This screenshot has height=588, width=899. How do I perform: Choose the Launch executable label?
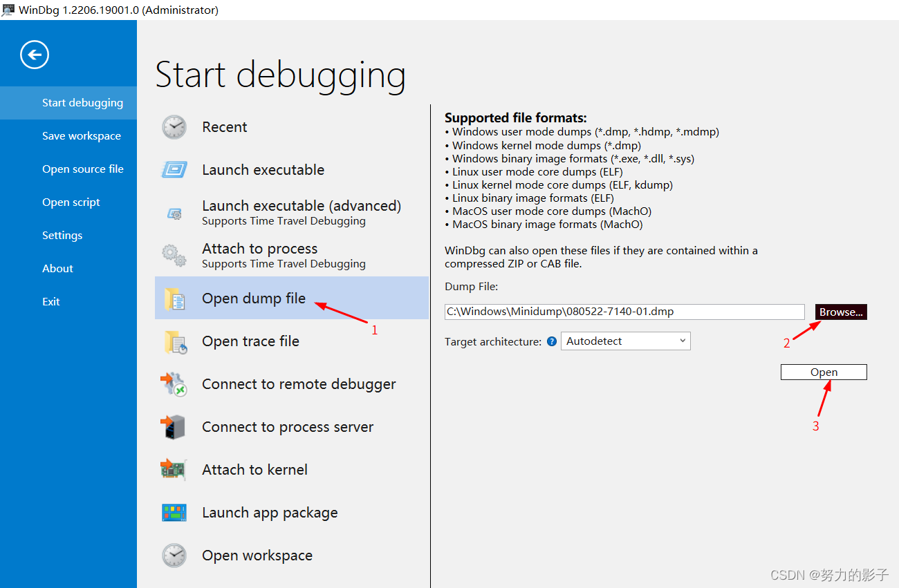pos(263,170)
